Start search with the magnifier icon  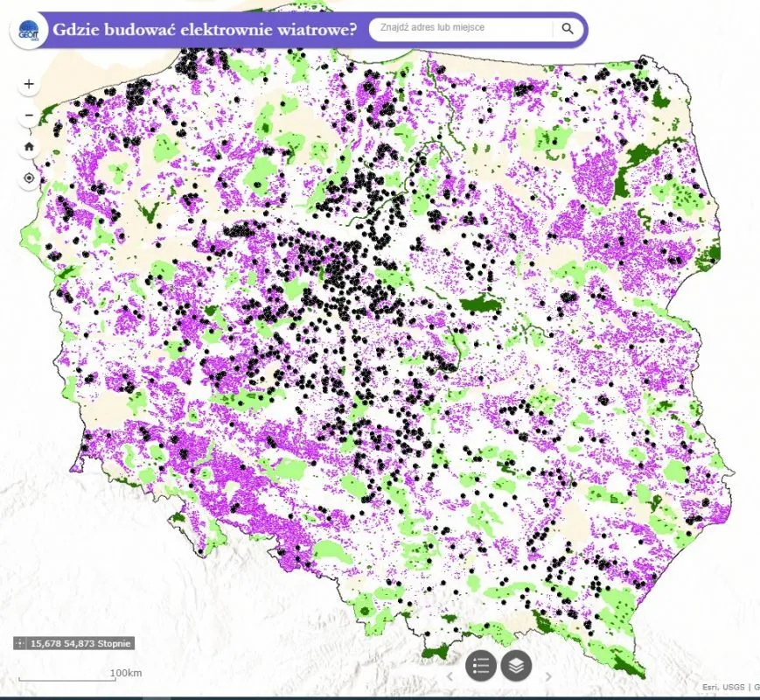click(x=569, y=27)
